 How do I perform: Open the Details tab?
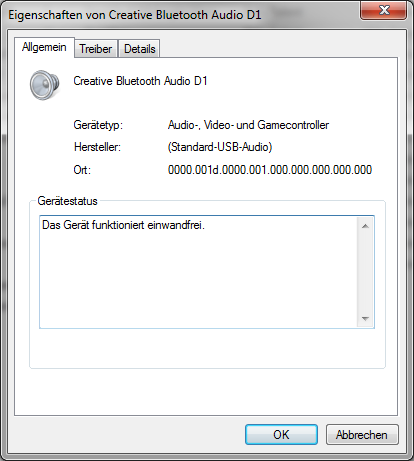coord(139,49)
